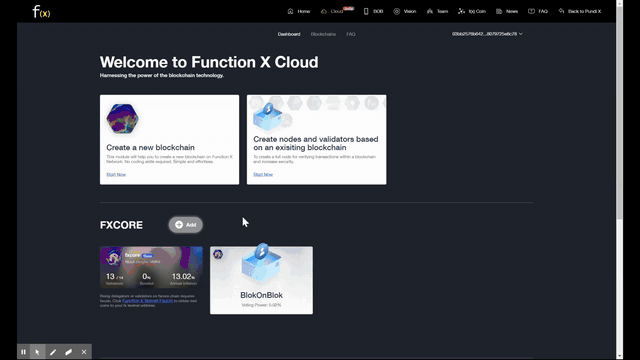Click the small hexagon badge on BlokOnBlok card

coord(218,254)
